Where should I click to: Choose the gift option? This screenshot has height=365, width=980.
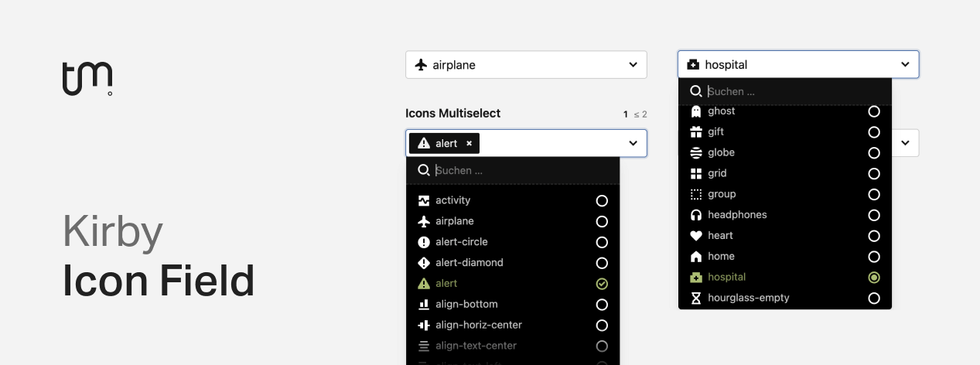click(x=785, y=132)
